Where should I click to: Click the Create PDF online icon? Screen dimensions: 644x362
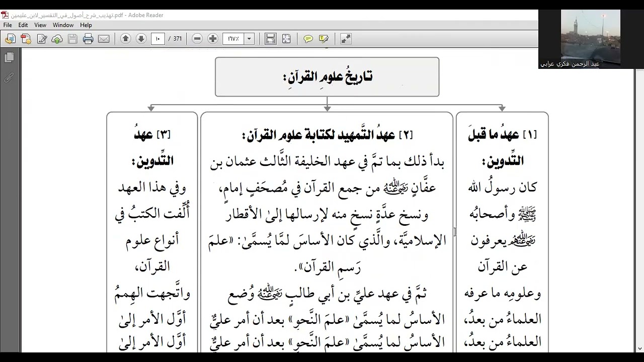[26, 39]
